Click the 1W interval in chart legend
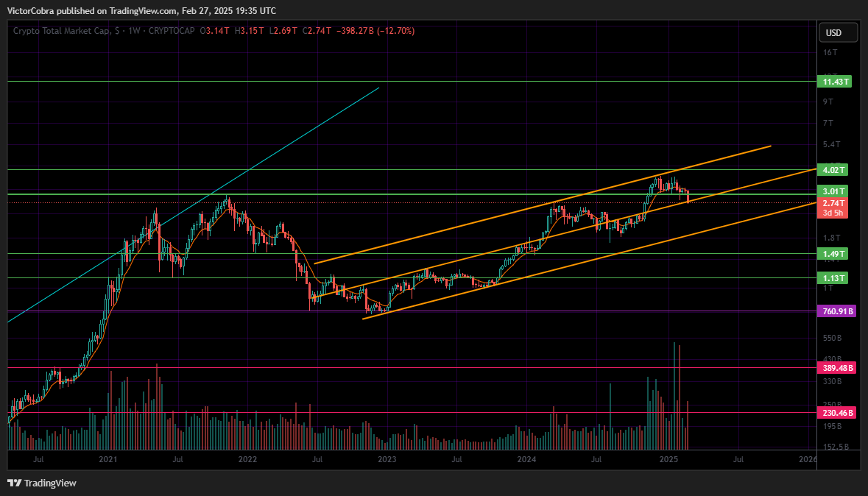The image size is (868, 496). (x=133, y=31)
